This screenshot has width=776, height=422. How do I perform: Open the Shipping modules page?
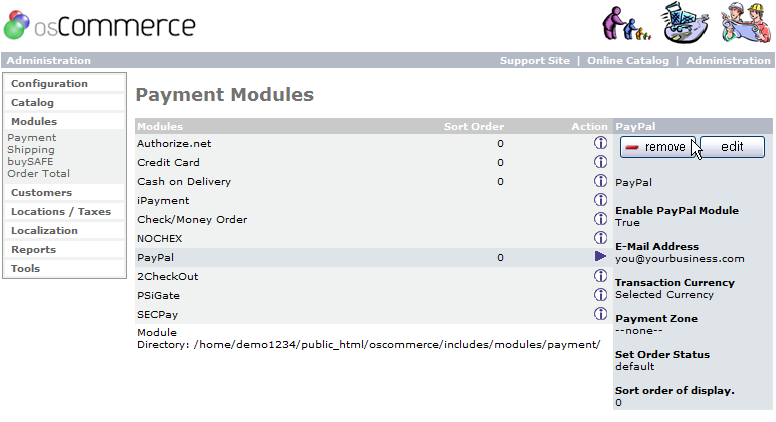click(31, 150)
